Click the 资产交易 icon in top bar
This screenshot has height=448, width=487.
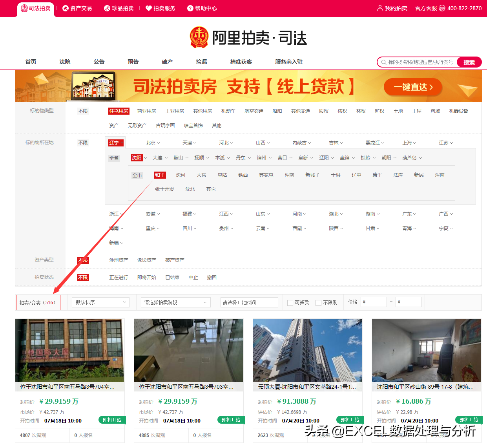click(66, 8)
